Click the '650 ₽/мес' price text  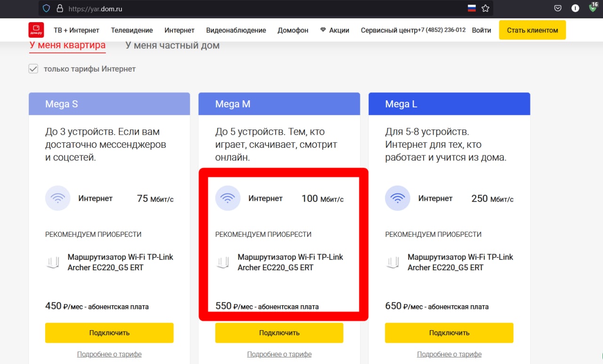(x=437, y=306)
